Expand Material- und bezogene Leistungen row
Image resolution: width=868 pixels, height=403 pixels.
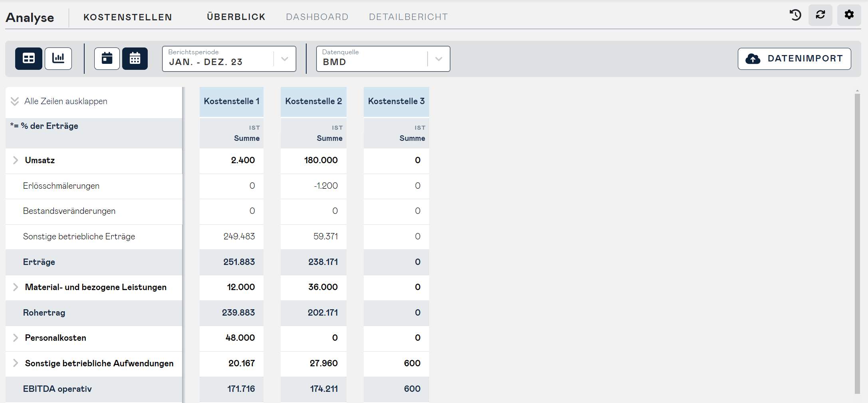click(x=16, y=287)
